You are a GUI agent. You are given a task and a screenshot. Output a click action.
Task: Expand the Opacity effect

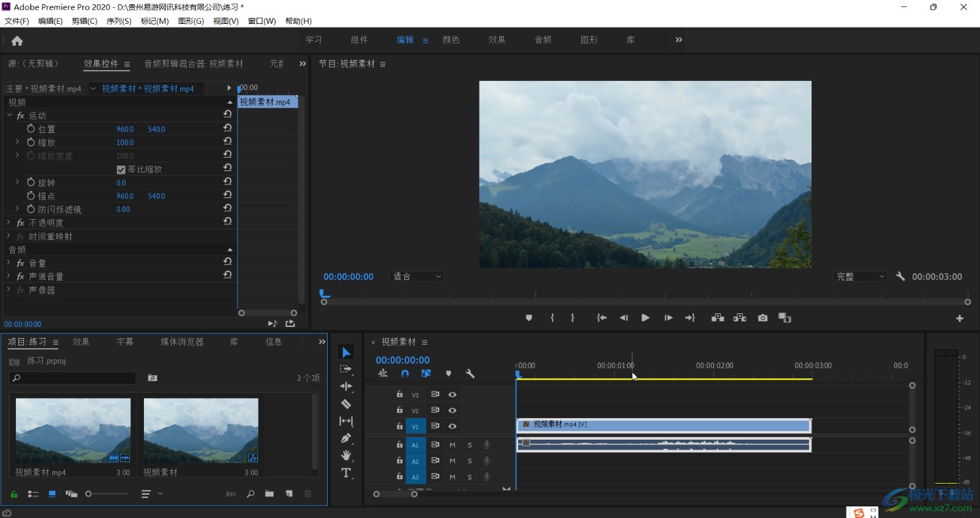9,222
